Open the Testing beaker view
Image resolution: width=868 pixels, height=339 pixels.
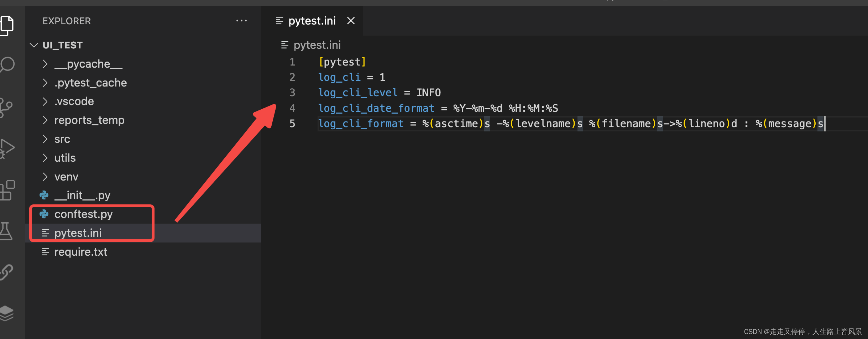click(x=6, y=231)
